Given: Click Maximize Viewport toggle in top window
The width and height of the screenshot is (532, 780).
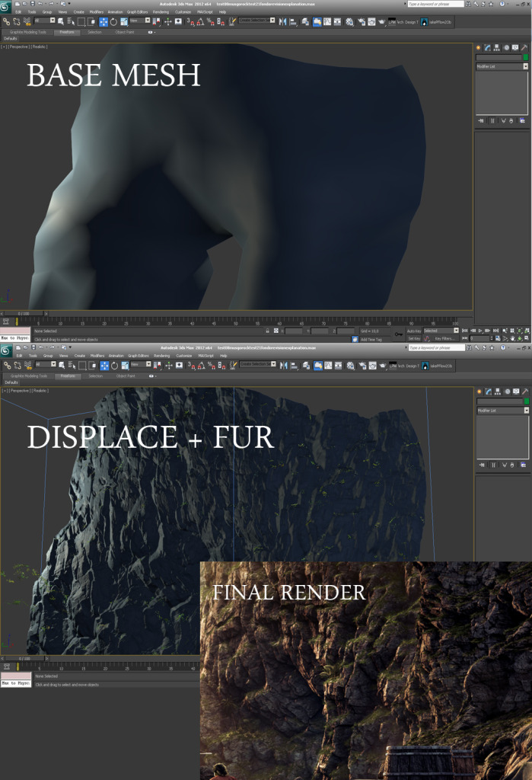Looking at the screenshot, I should pyautogui.click(x=527, y=337).
